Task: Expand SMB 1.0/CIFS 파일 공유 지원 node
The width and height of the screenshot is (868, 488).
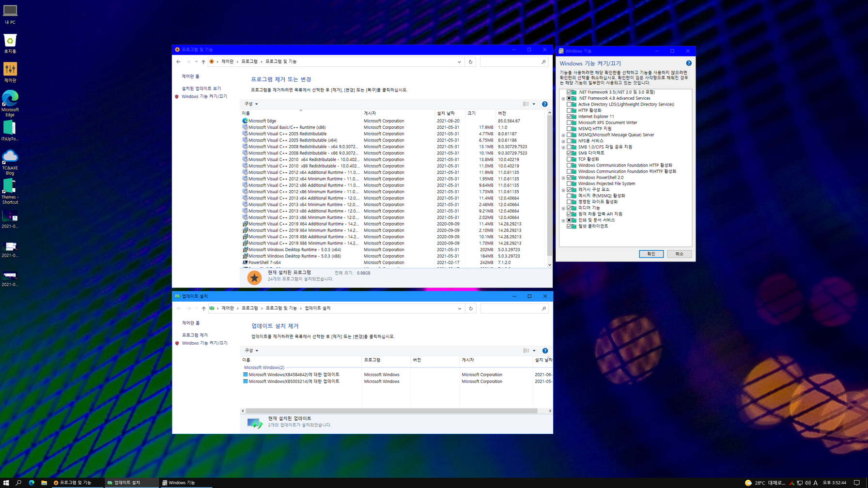Action: pyautogui.click(x=563, y=147)
